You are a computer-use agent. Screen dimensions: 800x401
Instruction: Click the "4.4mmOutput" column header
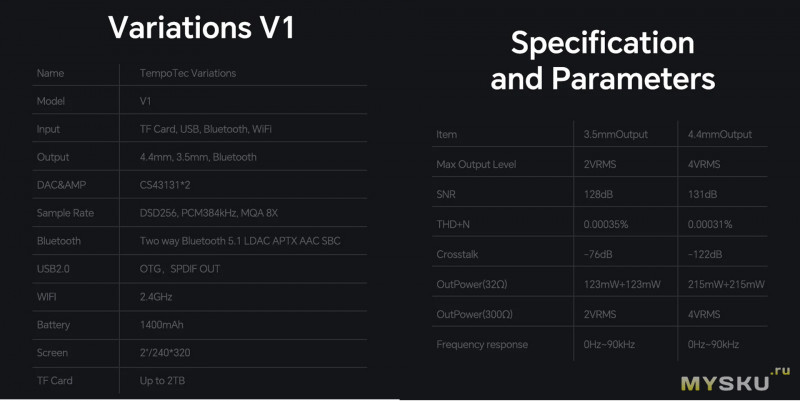(x=722, y=134)
